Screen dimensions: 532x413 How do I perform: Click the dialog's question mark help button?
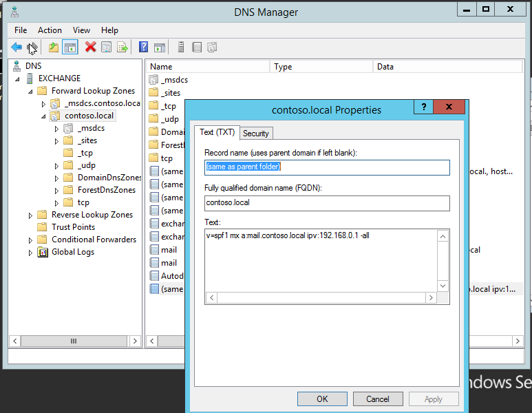pos(424,107)
